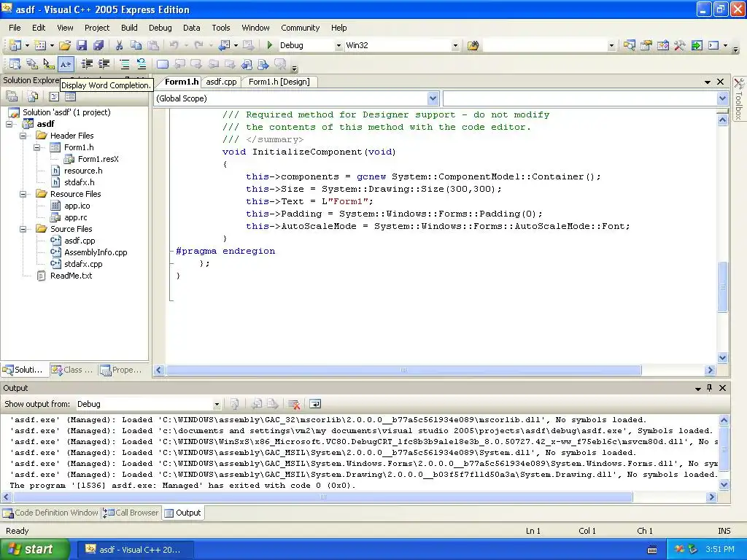747x560 pixels.
Task: Open the Properties Window toolbar icon
Action: [646, 45]
